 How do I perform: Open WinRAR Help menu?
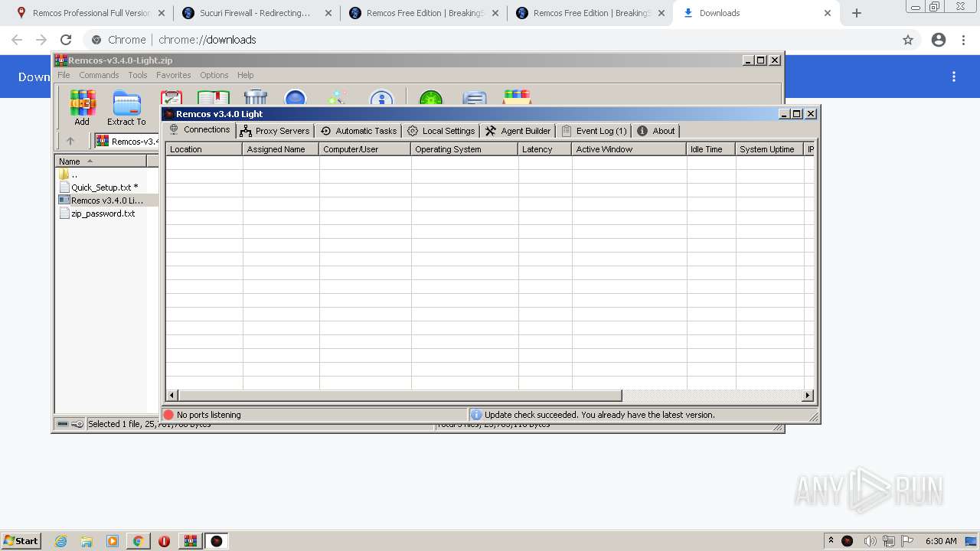click(x=245, y=75)
